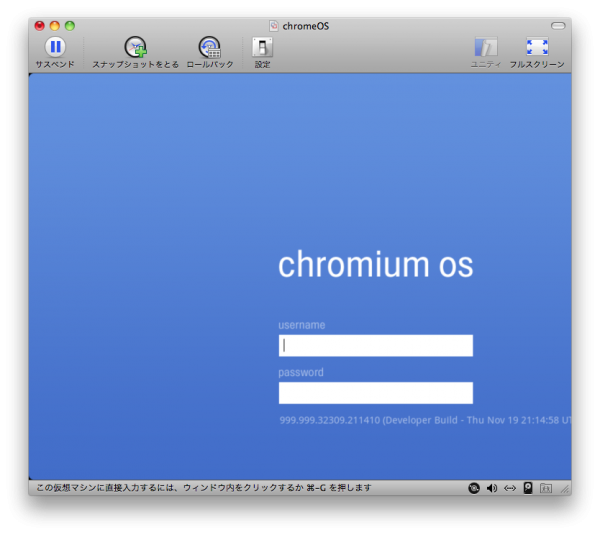Minimize window using the yellow button
Image resolution: width=600 pixels, height=535 pixels.
(55, 26)
